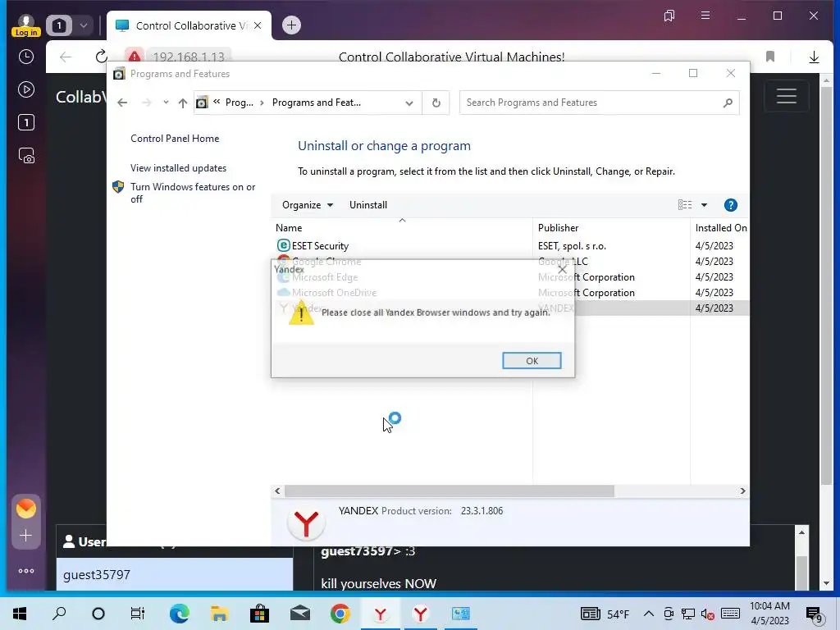Click the Prog... breadcrumb segment
This screenshot has height=630, width=840.
pyautogui.click(x=239, y=103)
